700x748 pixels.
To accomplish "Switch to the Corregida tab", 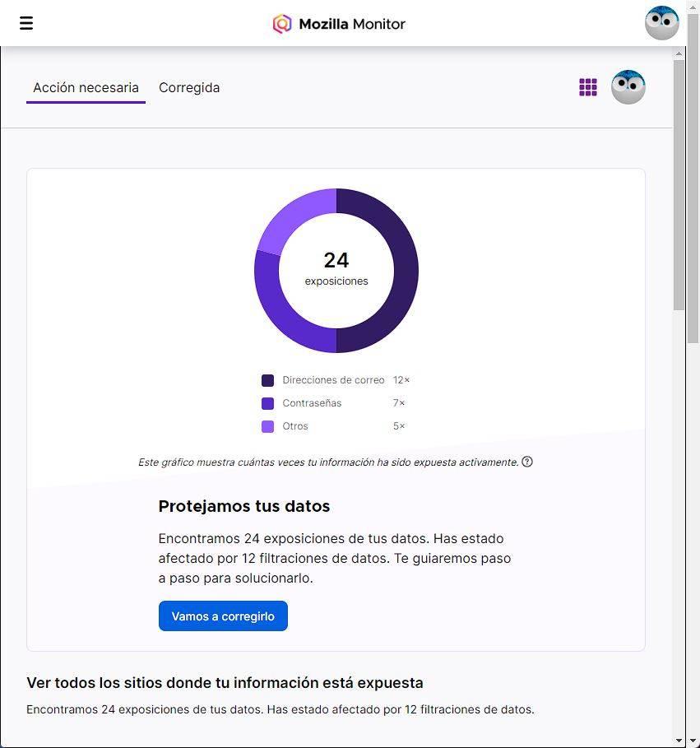I will tap(189, 87).
